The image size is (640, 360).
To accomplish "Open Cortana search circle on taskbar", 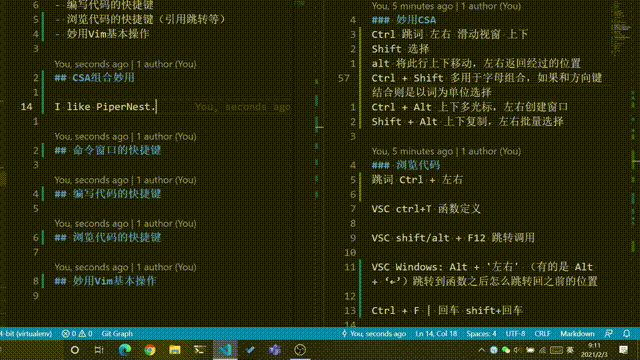I will point(75,350).
